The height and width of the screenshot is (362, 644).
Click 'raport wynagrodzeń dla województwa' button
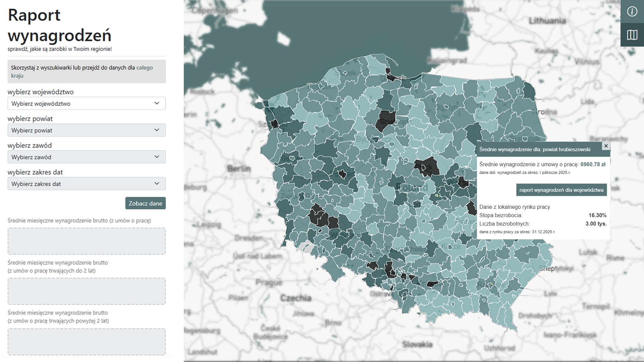(x=561, y=190)
